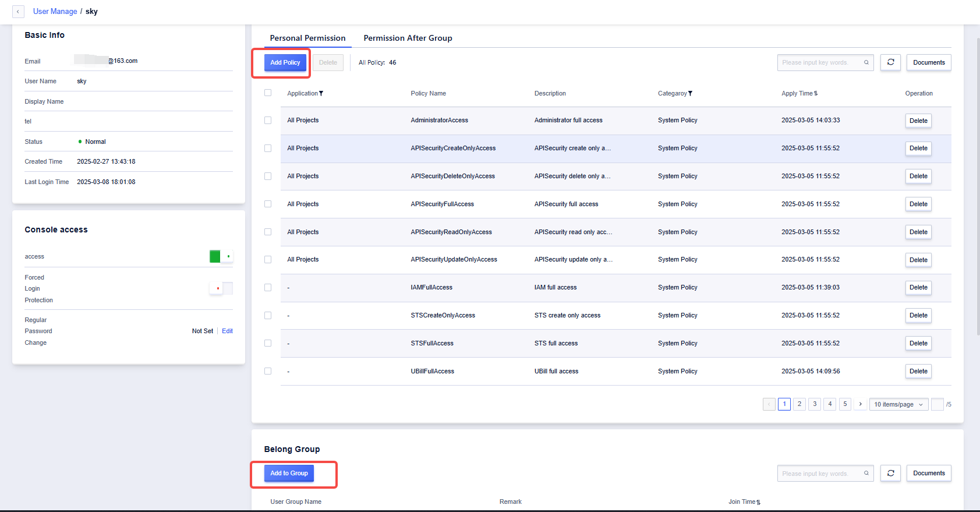Check the APISecurityFullAccess row
The height and width of the screenshot is (512, 980).
pyautogui.click(x=268, y=204)
